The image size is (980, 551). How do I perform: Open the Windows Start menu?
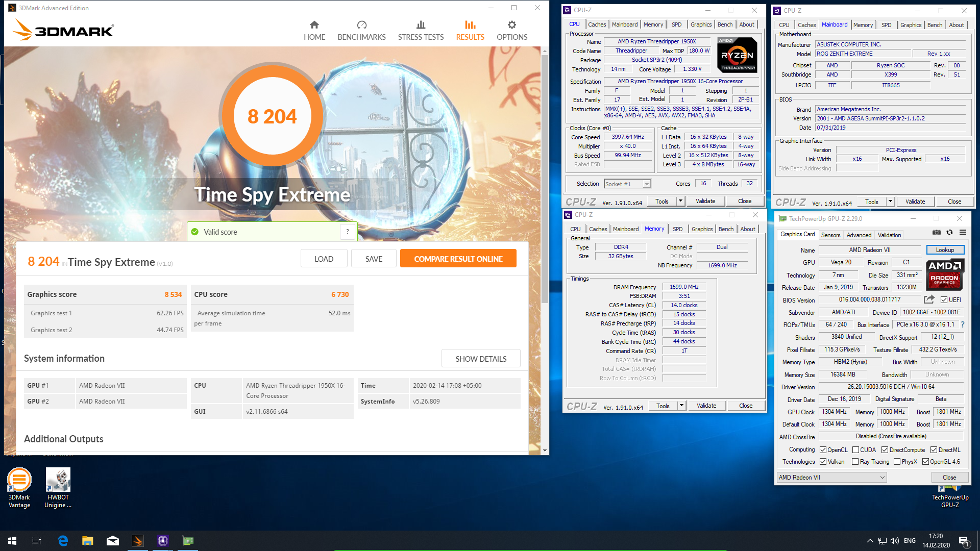pyautogui.click(x=12, y=541)
